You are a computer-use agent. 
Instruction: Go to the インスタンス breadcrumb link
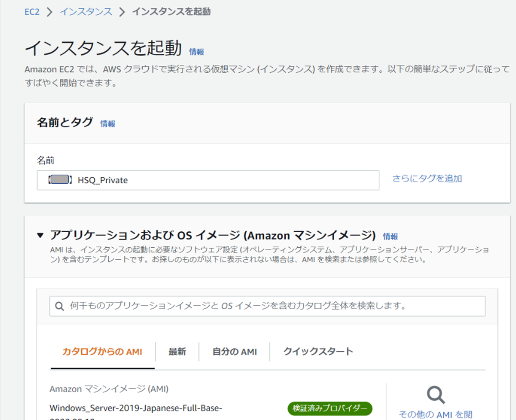86,12
